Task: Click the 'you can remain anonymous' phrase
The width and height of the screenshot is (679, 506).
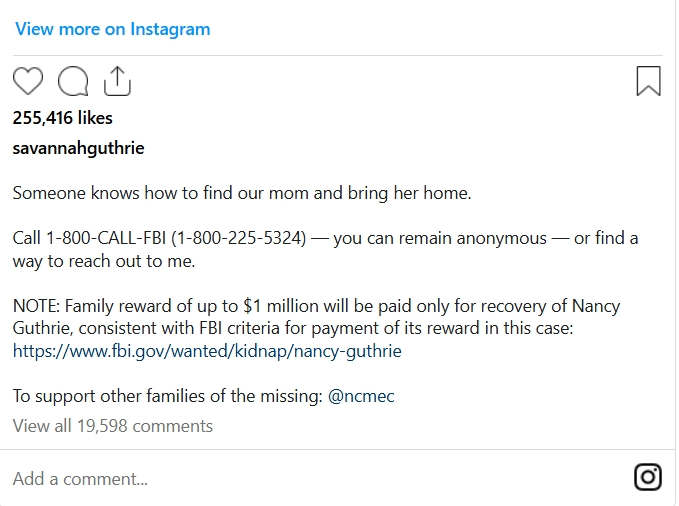Action: click(x=436, y=238)
